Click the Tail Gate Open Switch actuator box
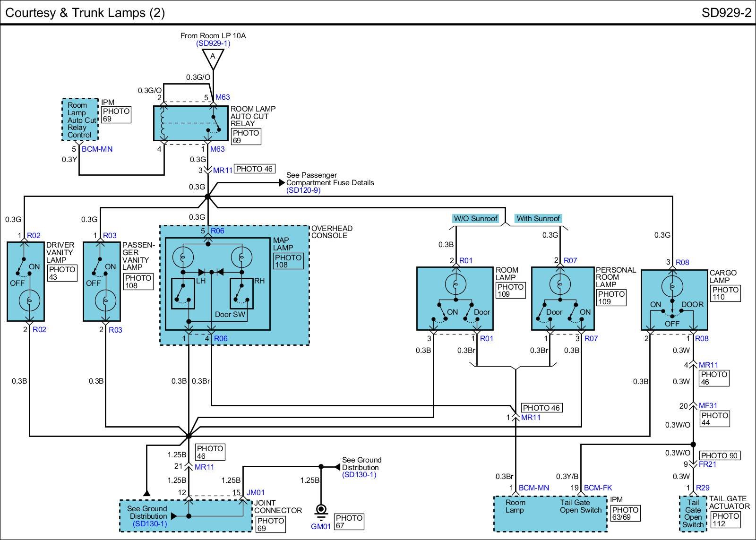 click(693, 514)
